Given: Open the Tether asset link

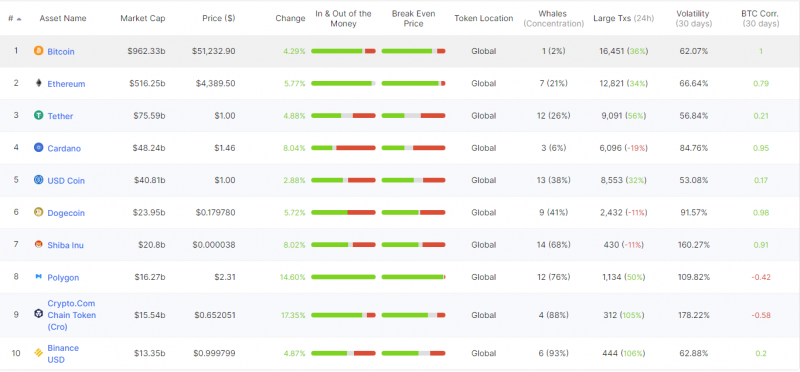Looking at the screenshot, I should pyautogui.click(x=60, y=116).
